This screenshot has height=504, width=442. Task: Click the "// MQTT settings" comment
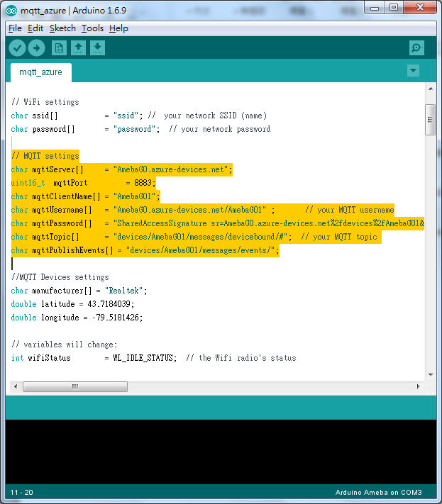[x=45, y=156]
